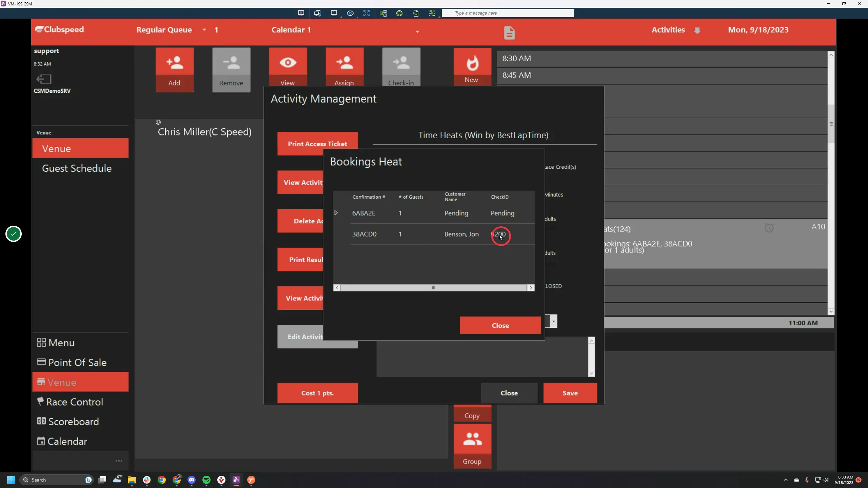Create a New heat with flame icon
The width and height of the screenshot is (868, 488).
(472, 67)
